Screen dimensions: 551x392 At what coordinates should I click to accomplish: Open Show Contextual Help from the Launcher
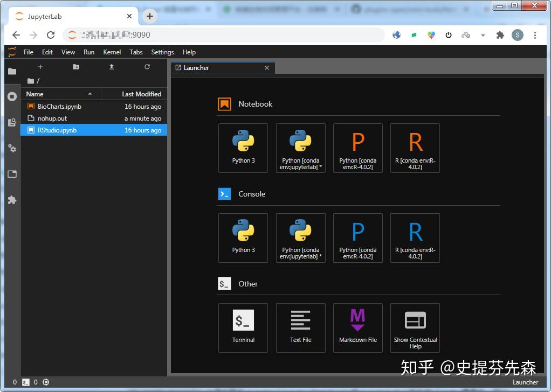(415, 327)
